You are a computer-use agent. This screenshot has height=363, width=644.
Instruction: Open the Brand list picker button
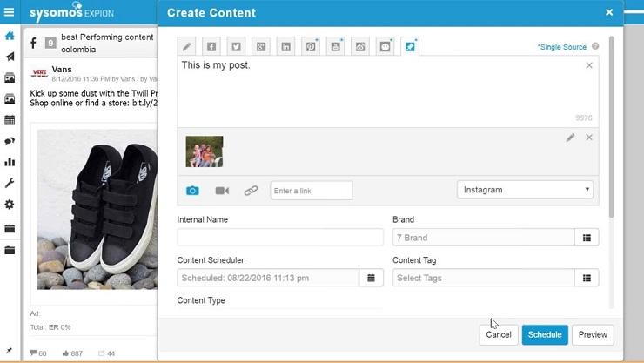[587, 238]
